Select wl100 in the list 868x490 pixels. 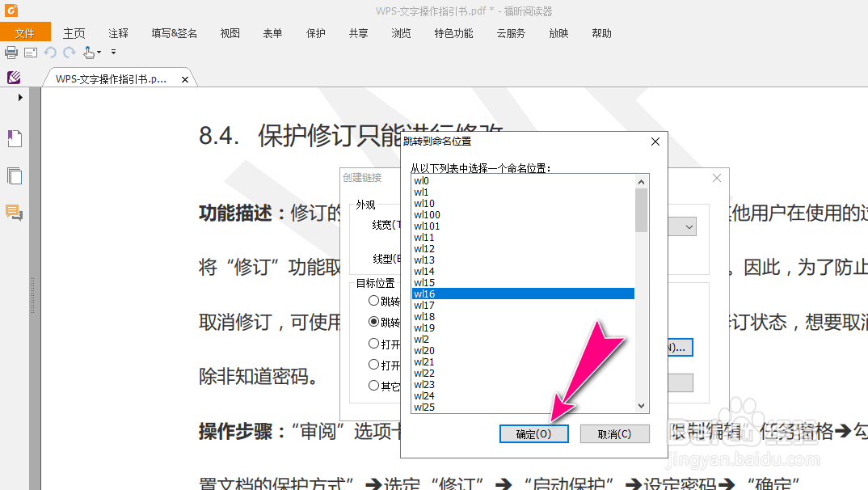[x=523, y=215]
